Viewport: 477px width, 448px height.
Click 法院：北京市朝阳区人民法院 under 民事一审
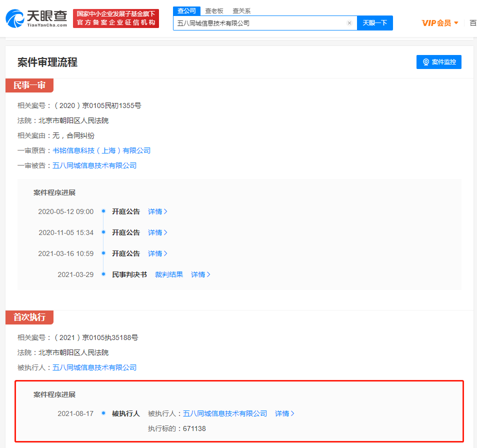[x=63, y=120]
